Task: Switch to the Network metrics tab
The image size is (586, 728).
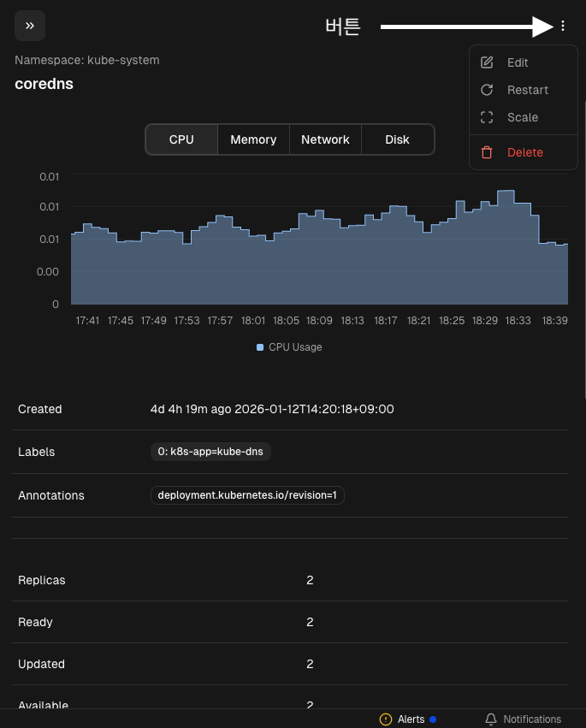Action: [325, 139]
